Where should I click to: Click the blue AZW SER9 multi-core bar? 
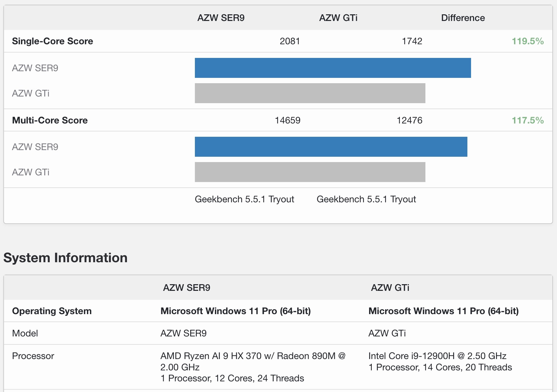[x=331, y=147]
